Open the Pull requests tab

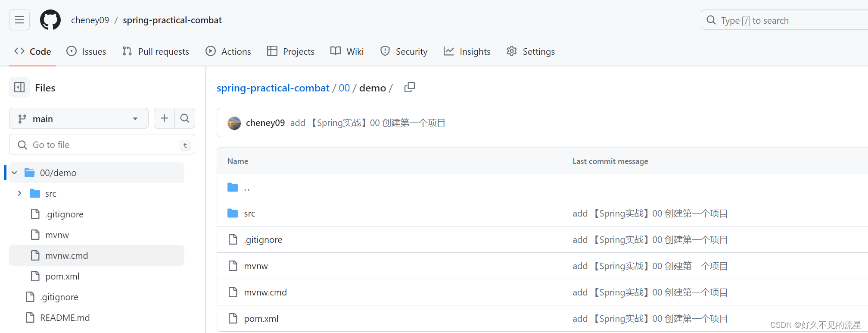(x=156, y=51)
